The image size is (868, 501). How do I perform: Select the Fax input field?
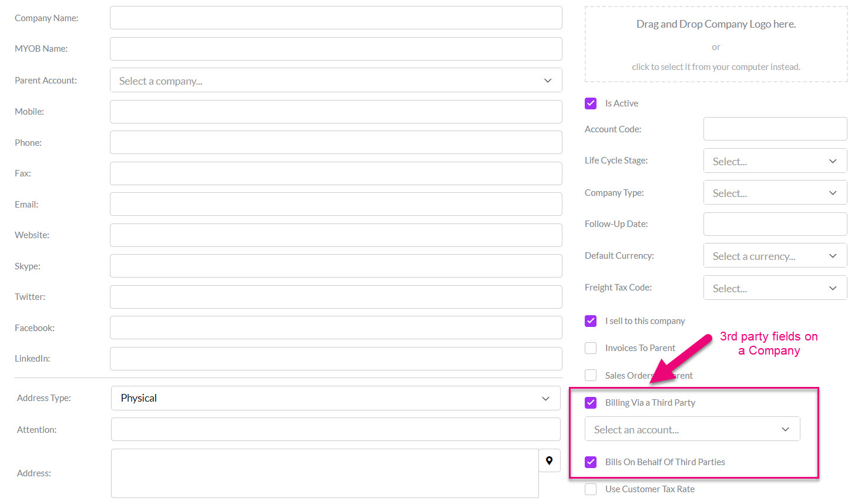pyautogui.click(x=336, y=173)
